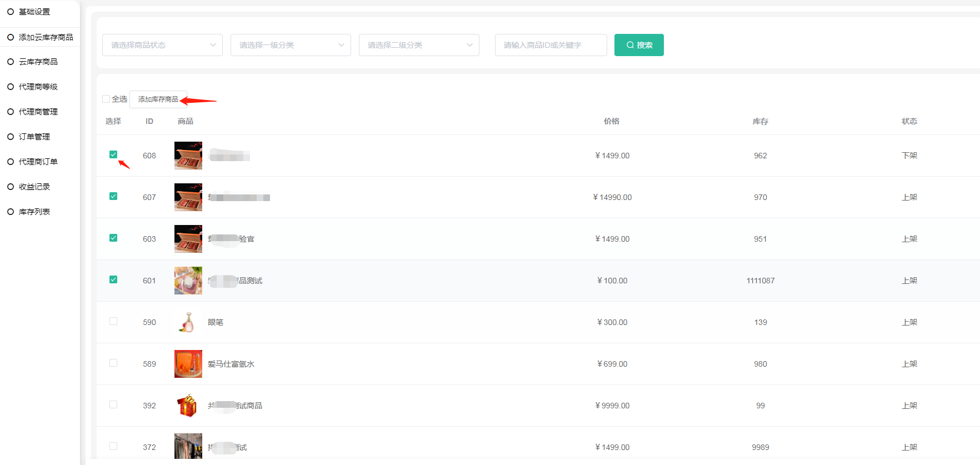Viewport: 980px width, 465px height.
Task: Open the 请选择二级分类 dropdown
Action: click(419, 45)
